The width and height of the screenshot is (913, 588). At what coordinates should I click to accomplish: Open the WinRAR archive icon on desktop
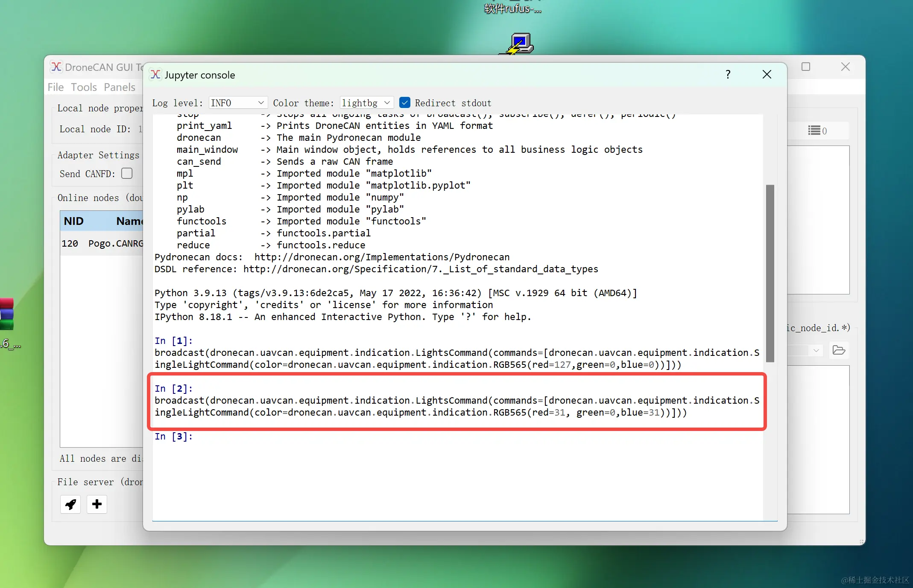(7, 314)
